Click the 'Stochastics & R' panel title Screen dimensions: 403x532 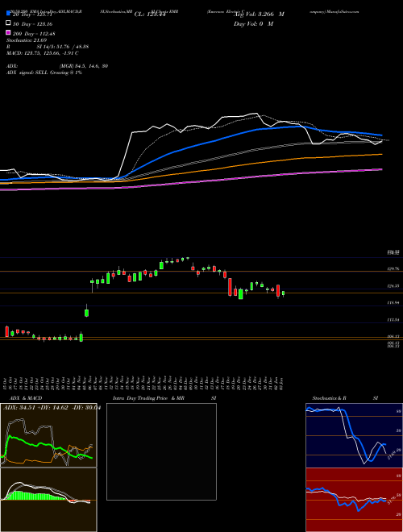329,398
